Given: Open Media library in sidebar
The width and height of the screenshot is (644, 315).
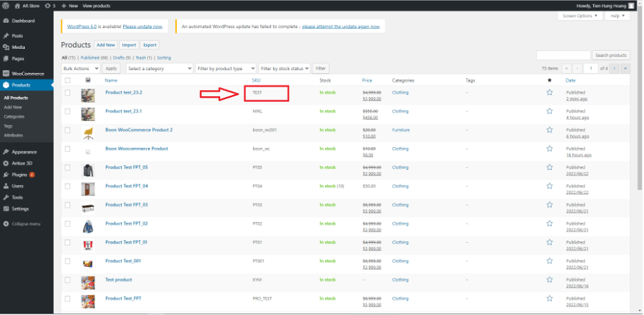Looking at the screenshot, I should pyautogui.click(x=18, y=47).
